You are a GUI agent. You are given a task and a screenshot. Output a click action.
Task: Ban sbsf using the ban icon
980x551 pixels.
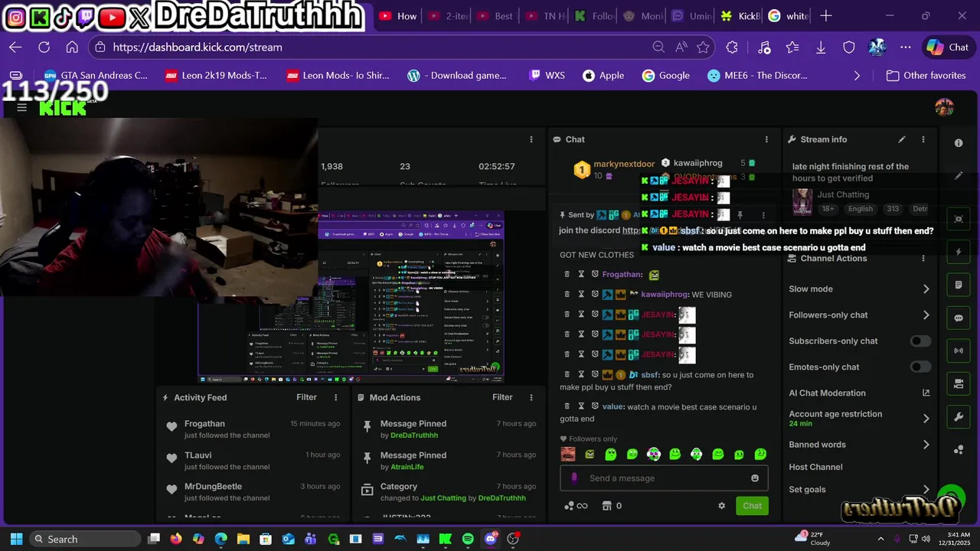[595, 375]
